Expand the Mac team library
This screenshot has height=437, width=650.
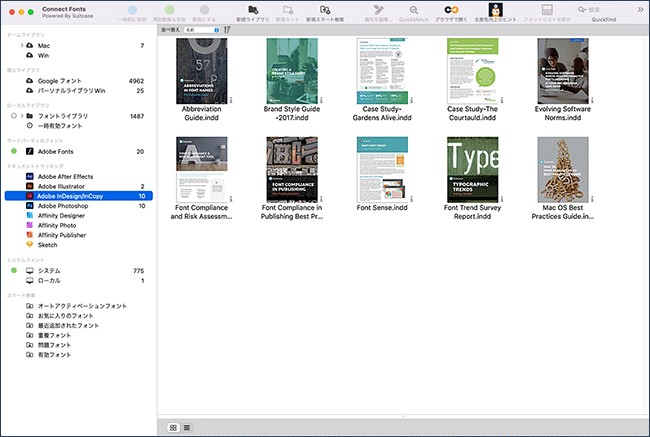pos(22,45)
